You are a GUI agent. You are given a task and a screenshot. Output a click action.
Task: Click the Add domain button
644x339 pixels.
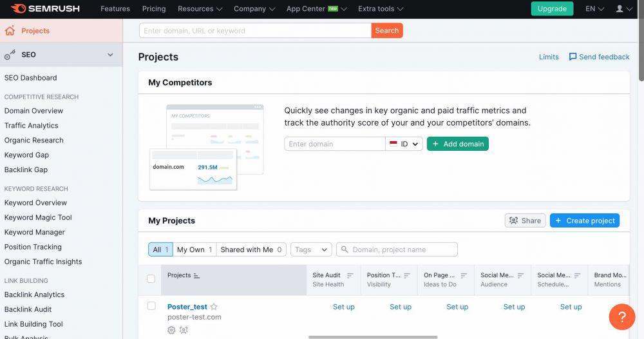[x=457, y=144]
